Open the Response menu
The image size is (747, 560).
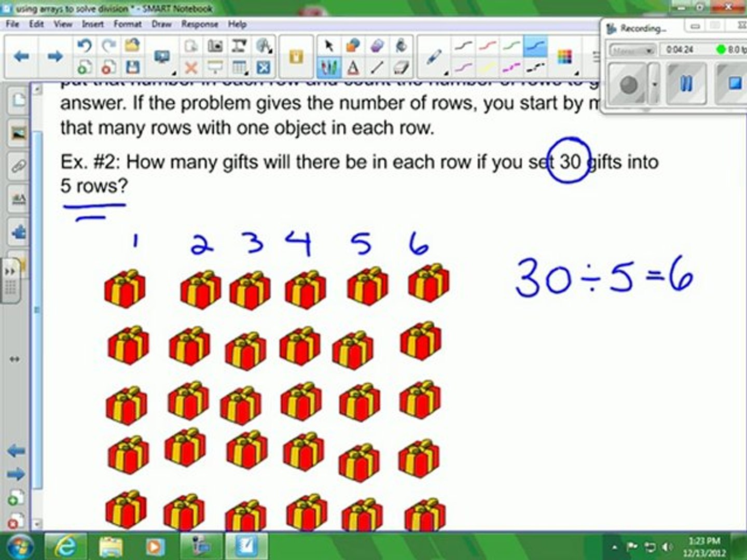pos(199,24)
